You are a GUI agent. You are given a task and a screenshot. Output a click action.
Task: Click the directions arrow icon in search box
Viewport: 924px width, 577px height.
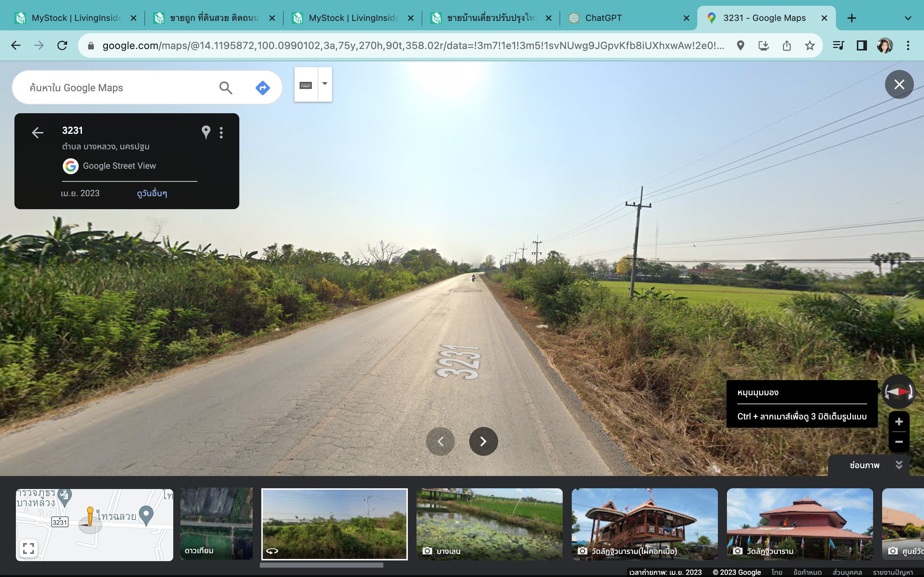[263, 88]
